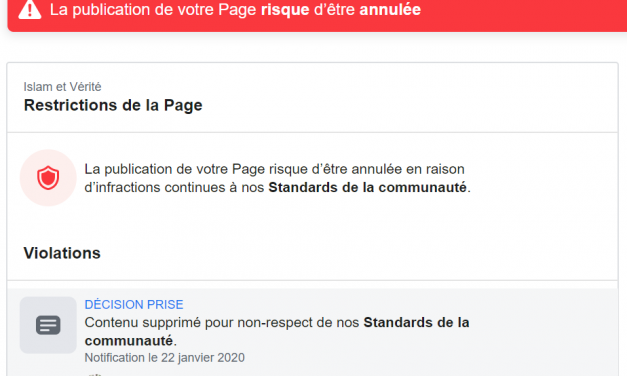
Task: Click the grey square behind message icon
Action: click(x=48, y=325)
